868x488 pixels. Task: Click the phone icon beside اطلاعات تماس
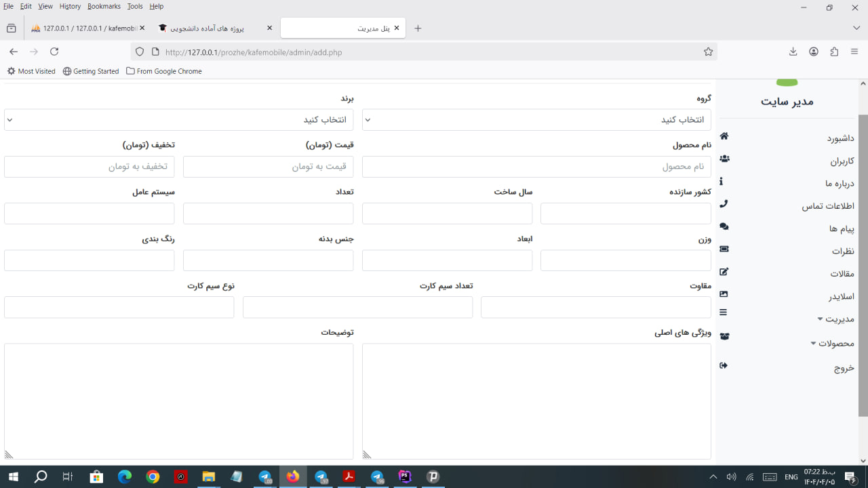724,204
